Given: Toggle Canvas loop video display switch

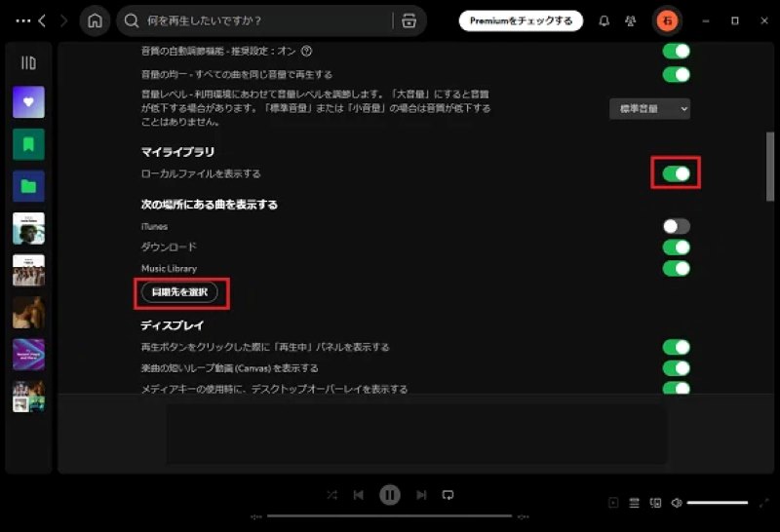Looking at the screenshot, I should 676,368.
